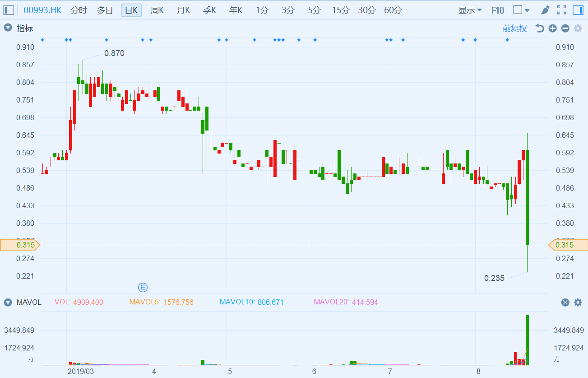Click the 0.870 high price label
This screenshot has width=588, height=378.
114,53
